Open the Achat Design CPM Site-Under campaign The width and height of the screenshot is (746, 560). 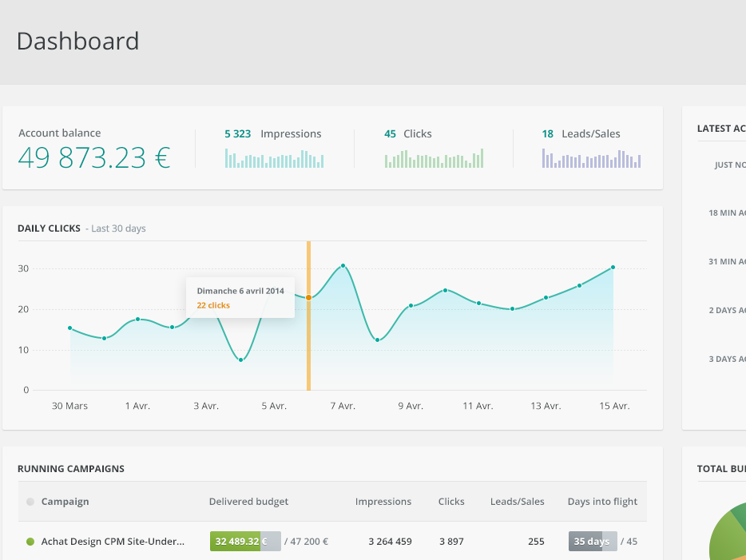[113, 542]
